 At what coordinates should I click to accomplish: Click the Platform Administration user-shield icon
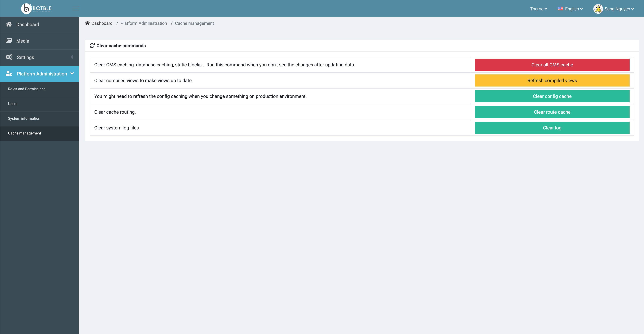coord(9,73)
